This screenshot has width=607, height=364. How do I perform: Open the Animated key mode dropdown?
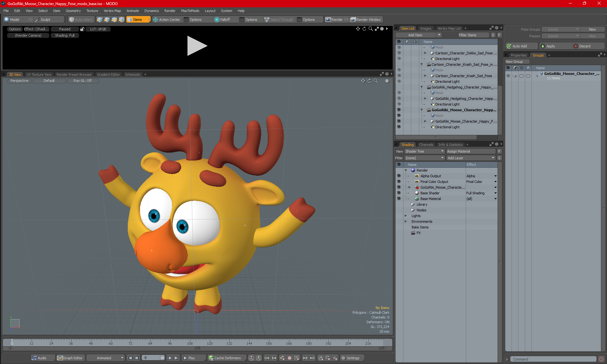(x=105, y=358)
